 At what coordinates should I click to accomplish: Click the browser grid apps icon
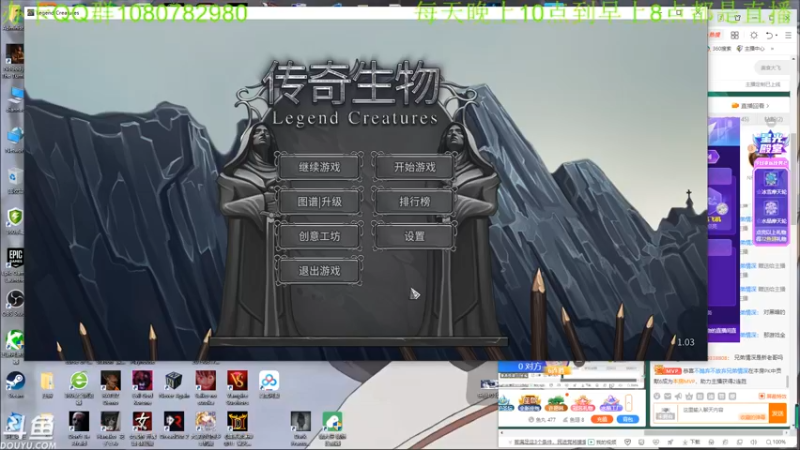click(x=735, y=35)
